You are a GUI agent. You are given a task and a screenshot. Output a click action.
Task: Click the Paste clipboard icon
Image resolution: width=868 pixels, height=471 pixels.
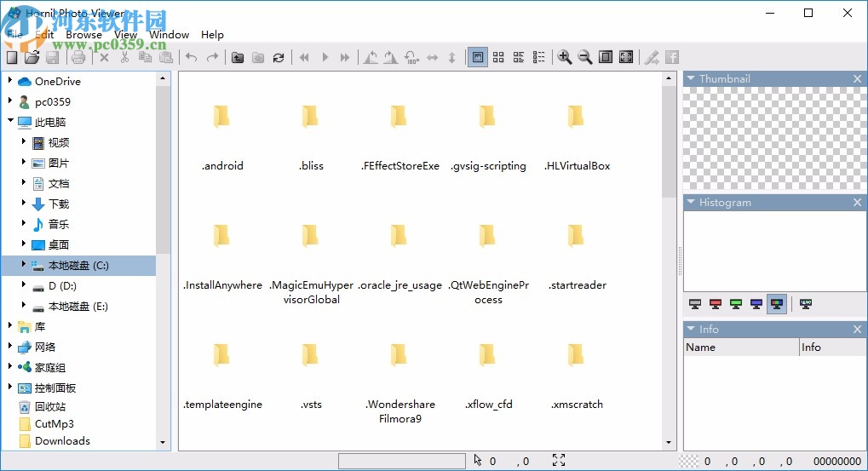(x=166, y=57)
